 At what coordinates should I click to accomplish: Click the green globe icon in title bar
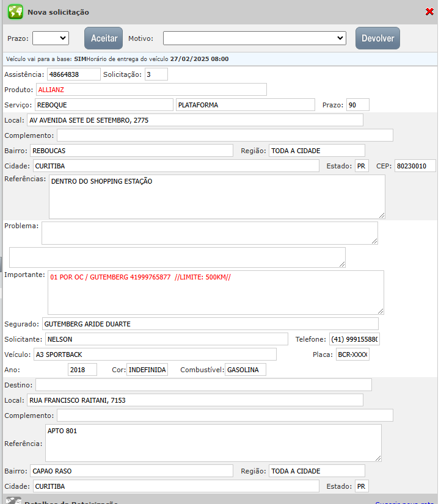tap(15, 12)
